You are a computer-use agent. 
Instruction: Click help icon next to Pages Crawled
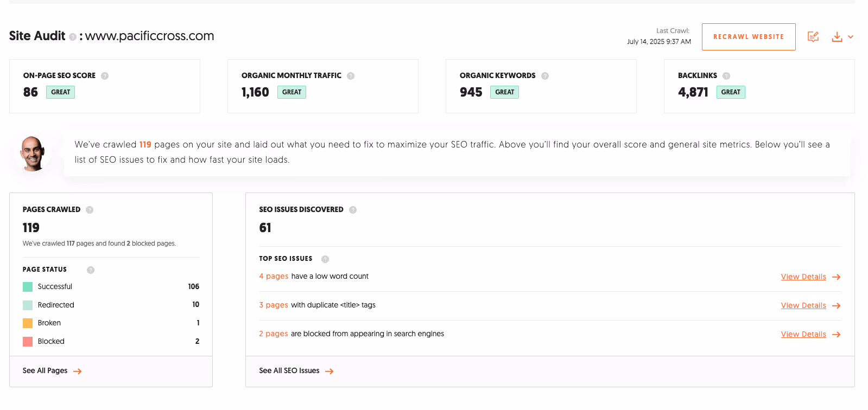tap(90, 210)
